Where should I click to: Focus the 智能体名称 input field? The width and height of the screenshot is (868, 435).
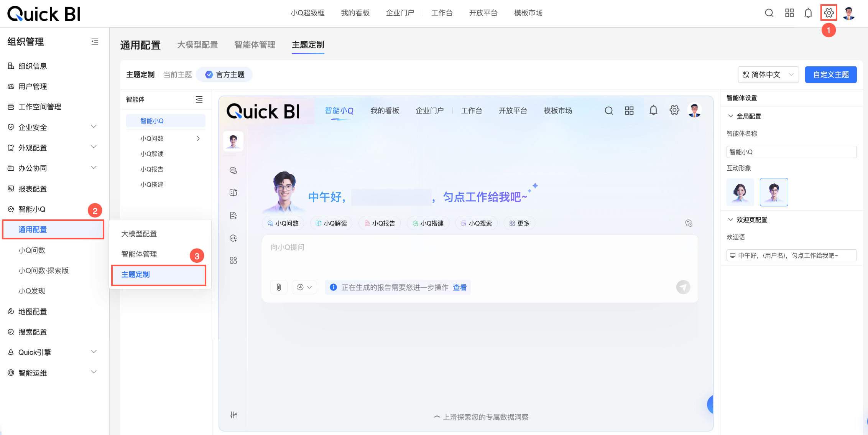pos(791,152)
